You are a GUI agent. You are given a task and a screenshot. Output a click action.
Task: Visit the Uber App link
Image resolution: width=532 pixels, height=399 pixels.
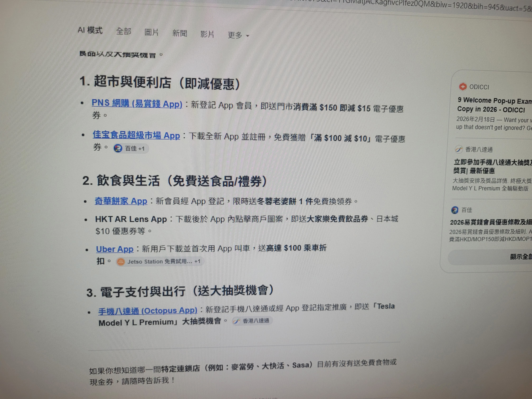click(x=115, y=249)
